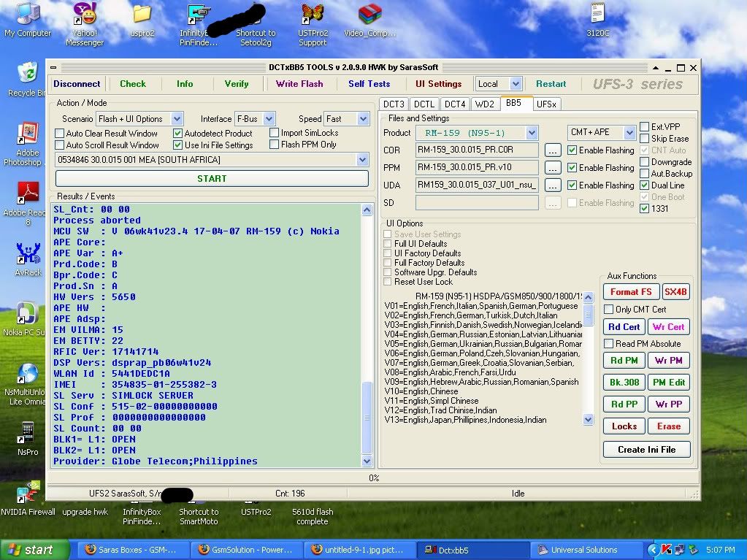The image size is (747, 560).
Task: Open the Speed dropdown
Action: click(364, 118)
